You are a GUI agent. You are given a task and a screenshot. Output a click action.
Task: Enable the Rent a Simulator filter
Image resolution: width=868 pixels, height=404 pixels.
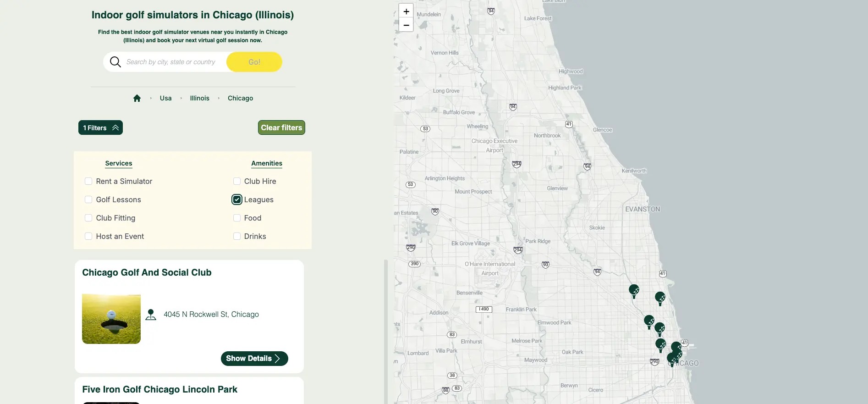point(88,181)
